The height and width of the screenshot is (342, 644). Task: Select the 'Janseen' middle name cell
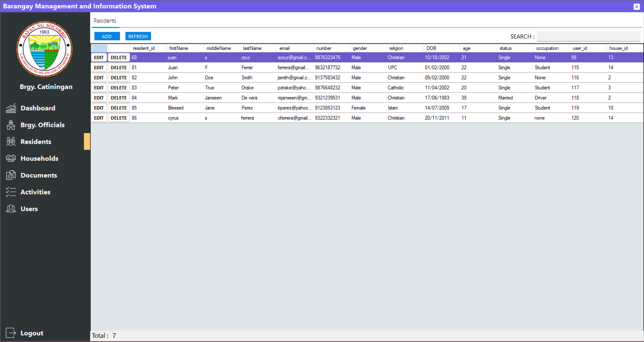point(222,98)
